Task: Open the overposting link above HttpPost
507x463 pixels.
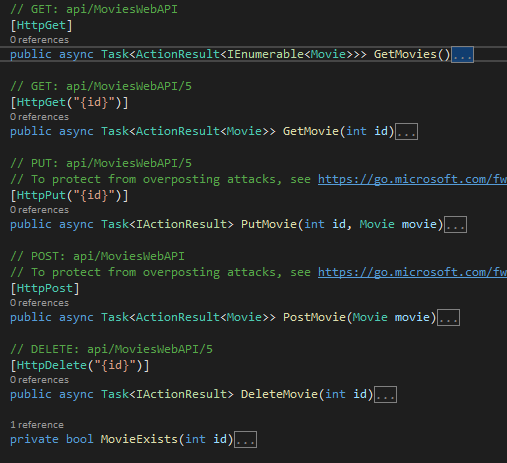Action: click(412, 273)
